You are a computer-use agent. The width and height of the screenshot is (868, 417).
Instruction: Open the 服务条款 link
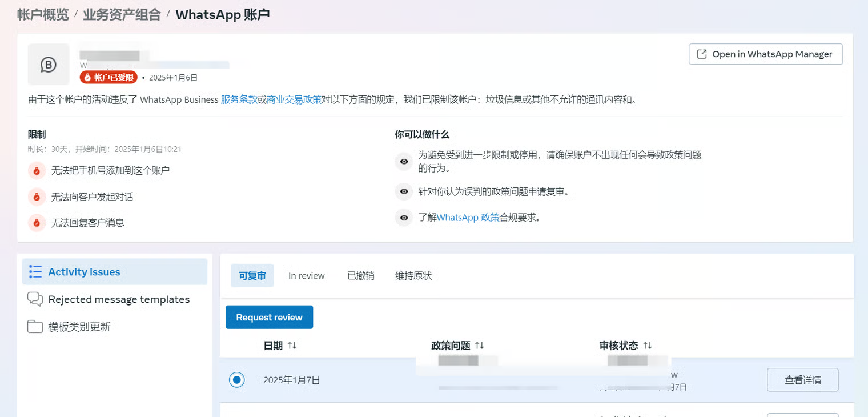[x=239, y=99]
